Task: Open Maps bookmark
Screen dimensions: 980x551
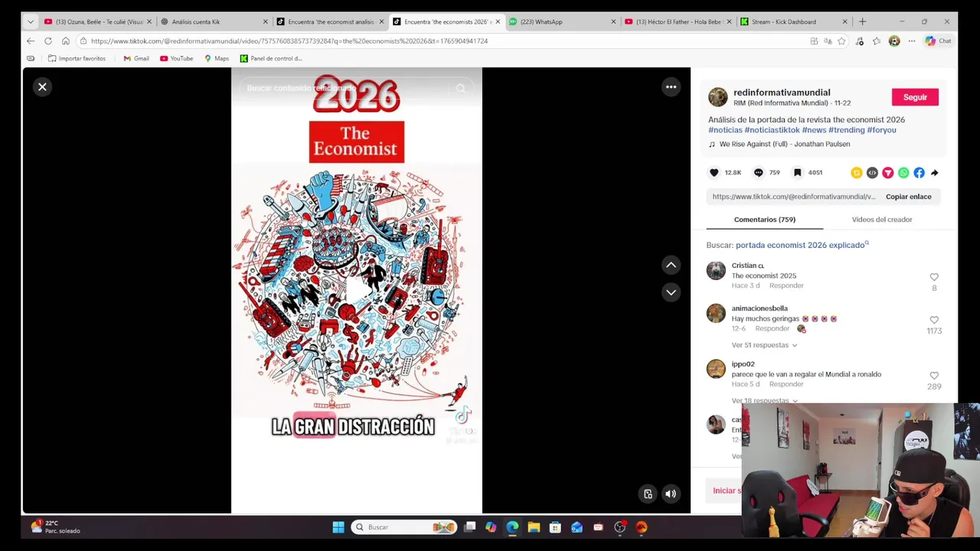Action: (x=217, y=58)
